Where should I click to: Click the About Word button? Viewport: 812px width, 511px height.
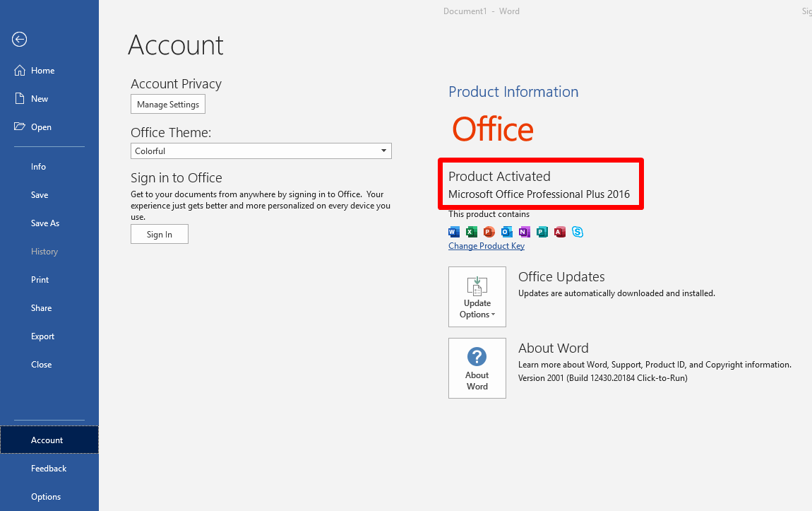click(x=477, y=368)
